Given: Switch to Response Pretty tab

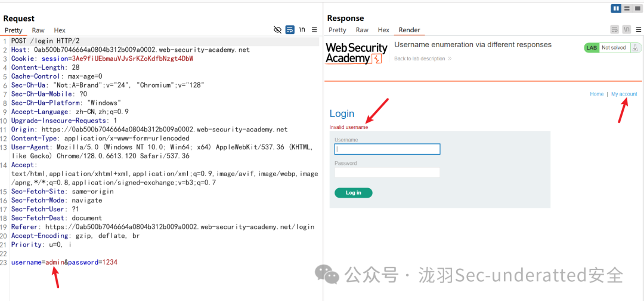Looking at the screenshot, I should [338, 30].
